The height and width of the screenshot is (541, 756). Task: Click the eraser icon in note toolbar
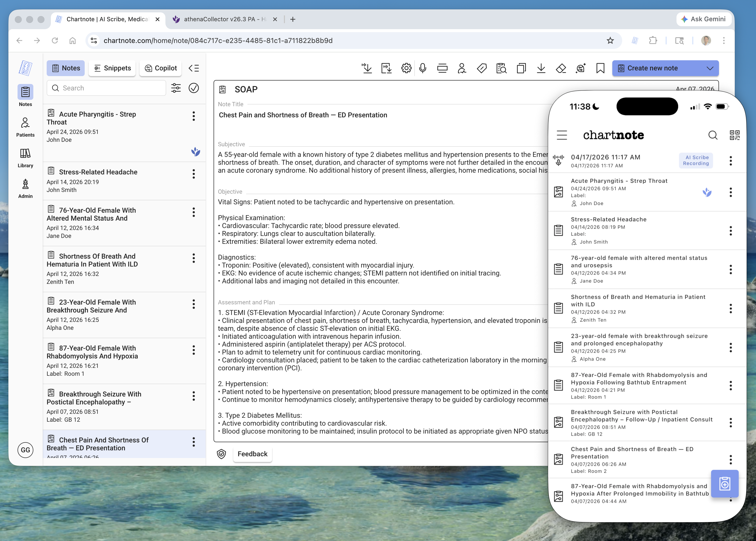[561, 68]
